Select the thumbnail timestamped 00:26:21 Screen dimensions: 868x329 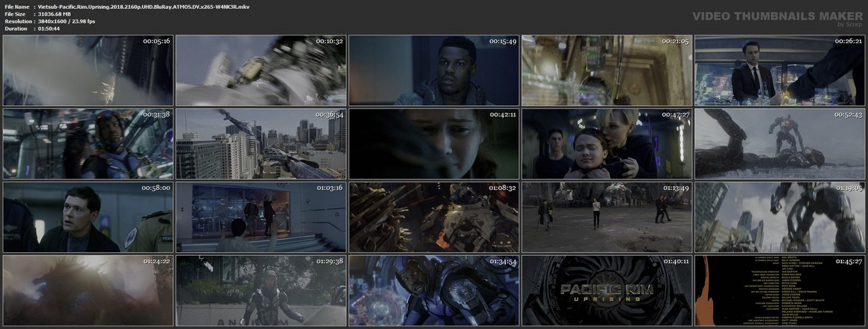(780, 71)
